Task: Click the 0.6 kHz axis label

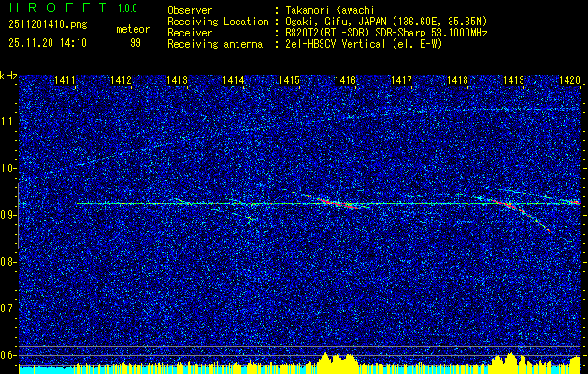Action: [x=7, y=355]
